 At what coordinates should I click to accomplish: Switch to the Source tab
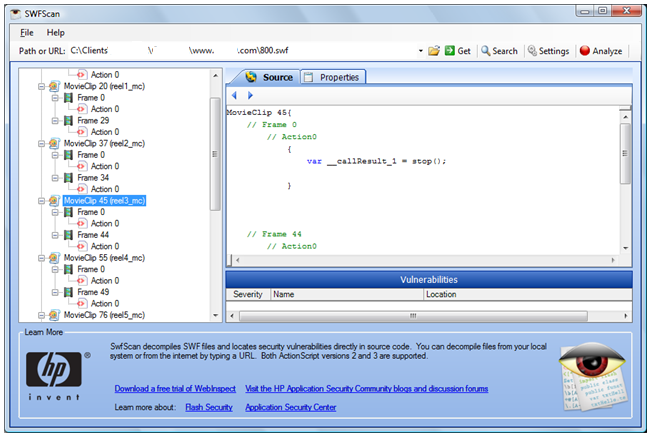[269, 77]
